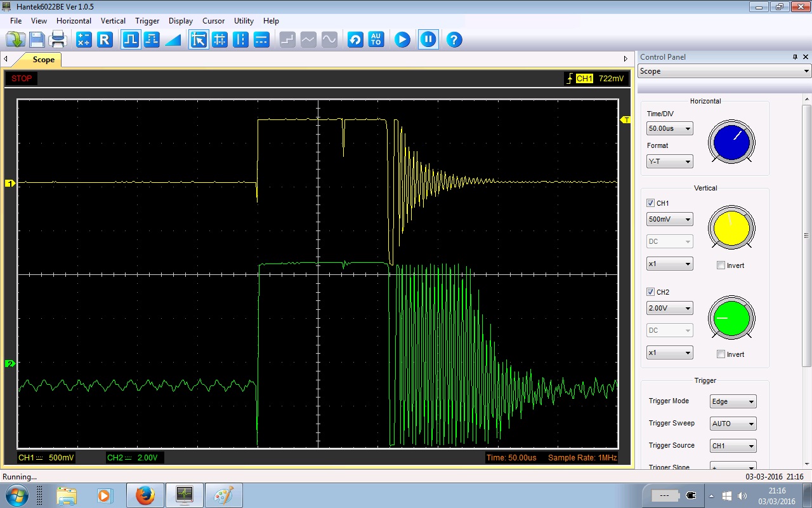Click the yellow CH1 vertical knob
The width and height of the screenshot is (812, 508).
point(731,227)
